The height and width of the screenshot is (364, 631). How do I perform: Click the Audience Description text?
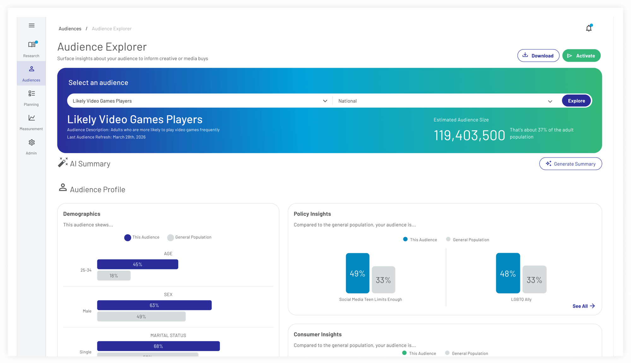pos(143,130)
